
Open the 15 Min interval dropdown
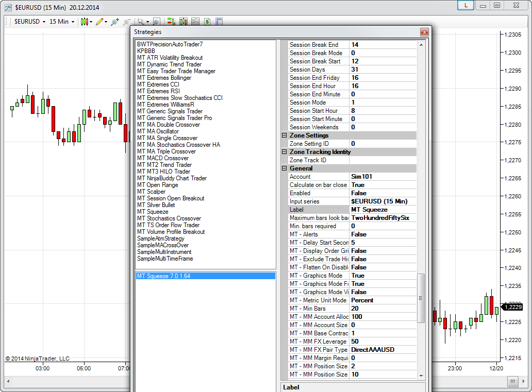point(62,22)
